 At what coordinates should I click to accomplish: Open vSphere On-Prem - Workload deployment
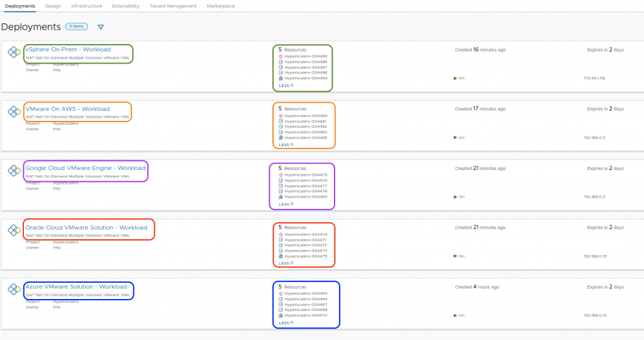point(68,49)
